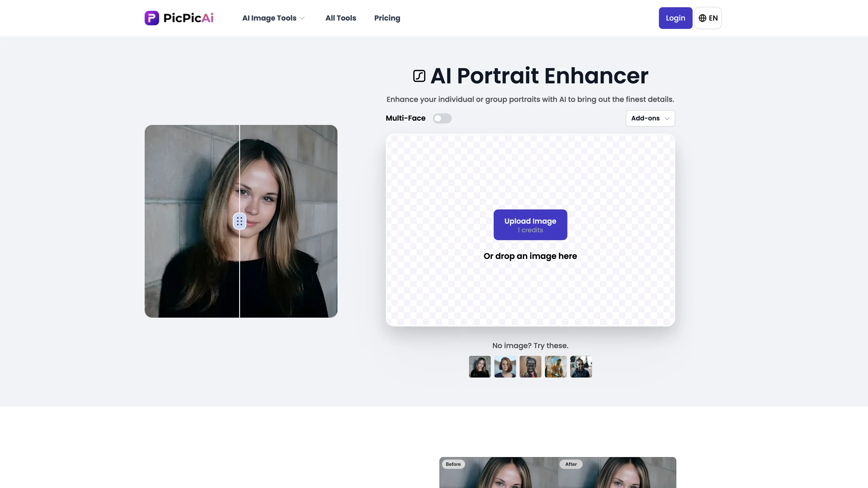Select the first sample portrait thumbnail
Viewport: 868px width, 488px height.
tap(479, 366)
